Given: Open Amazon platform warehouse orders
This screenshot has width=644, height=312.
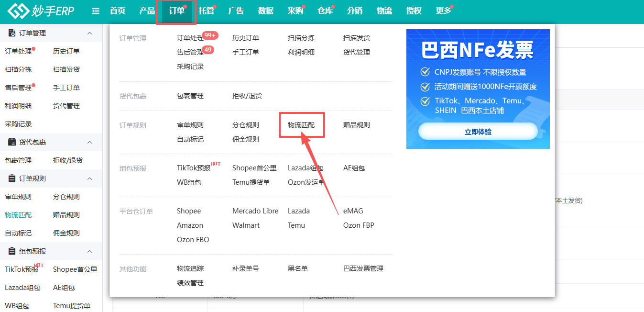Looking at the screenshot, I should [190, 225].
